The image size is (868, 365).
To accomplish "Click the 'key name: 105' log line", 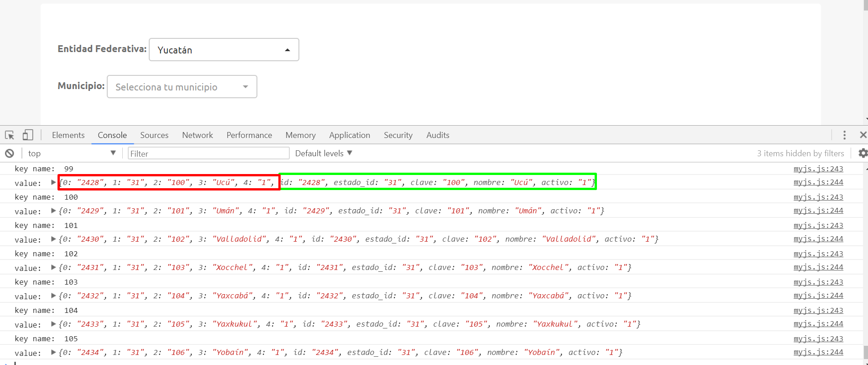I will [x=46, y=339].
